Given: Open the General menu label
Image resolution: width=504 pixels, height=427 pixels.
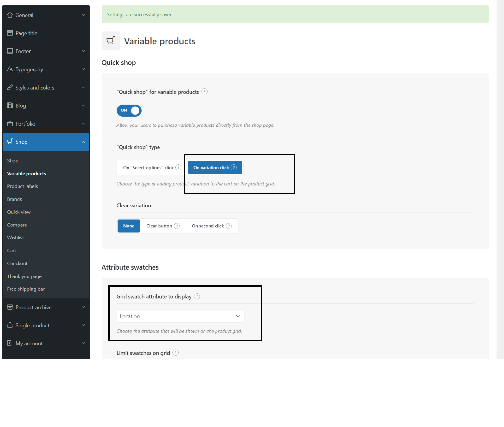Looking at the screenshot, I should [25, 15].
